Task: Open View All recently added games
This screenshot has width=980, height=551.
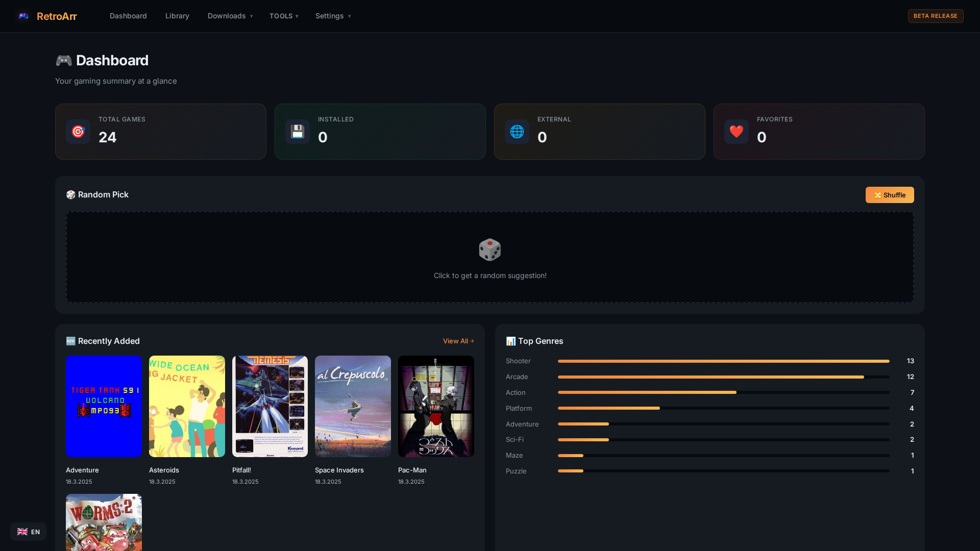Action: [458, 341]
